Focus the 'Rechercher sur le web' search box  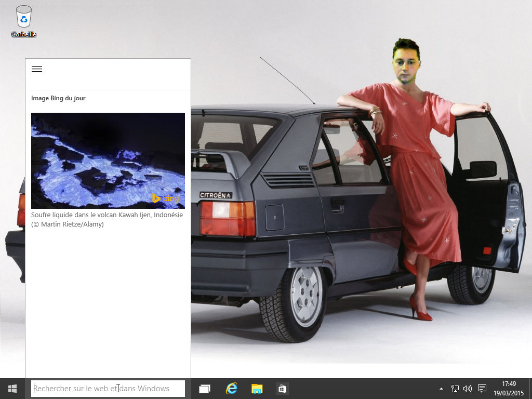[x=108, y=389]
